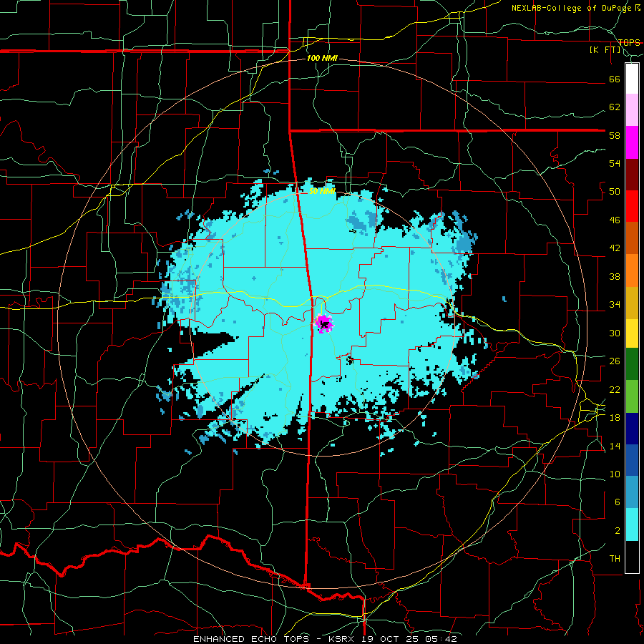
Task: Click the legend value 38
Action: [x=615, y=276]
